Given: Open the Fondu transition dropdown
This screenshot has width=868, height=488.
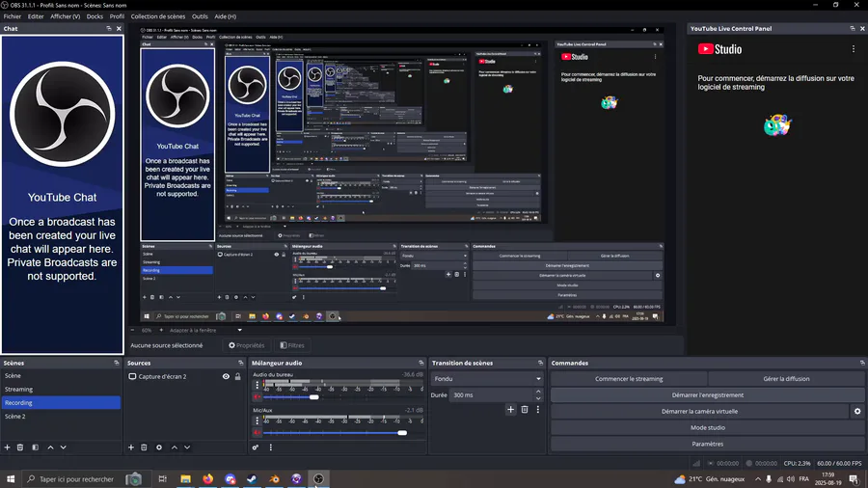Looking at the screenshot, I should pyautogui.click(x=487, y=379).
